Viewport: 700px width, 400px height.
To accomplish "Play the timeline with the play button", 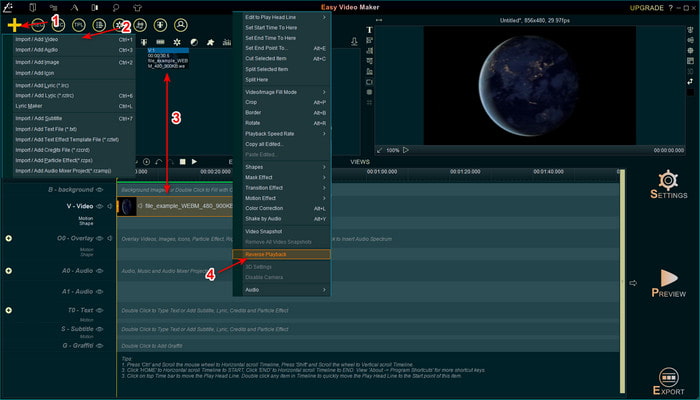I will click(194, 162).
